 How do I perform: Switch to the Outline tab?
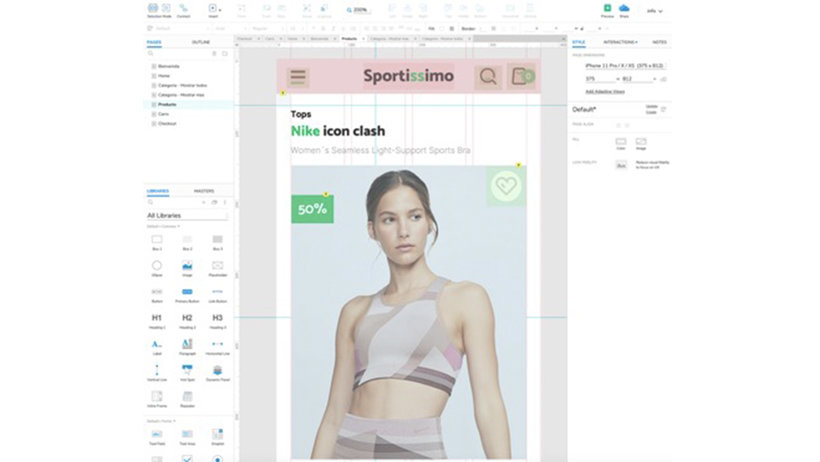tap(201, 42)
